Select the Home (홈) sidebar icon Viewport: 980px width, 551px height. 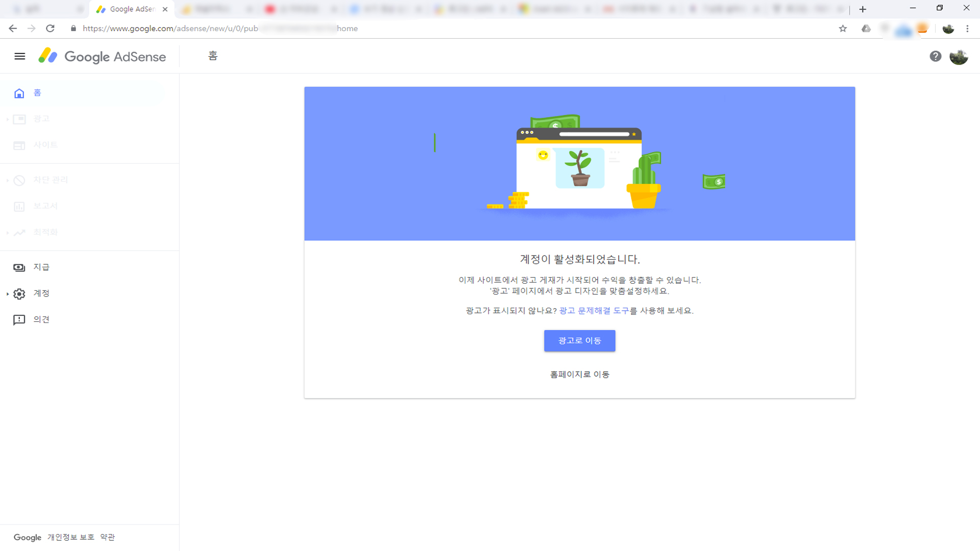point(19,93)
